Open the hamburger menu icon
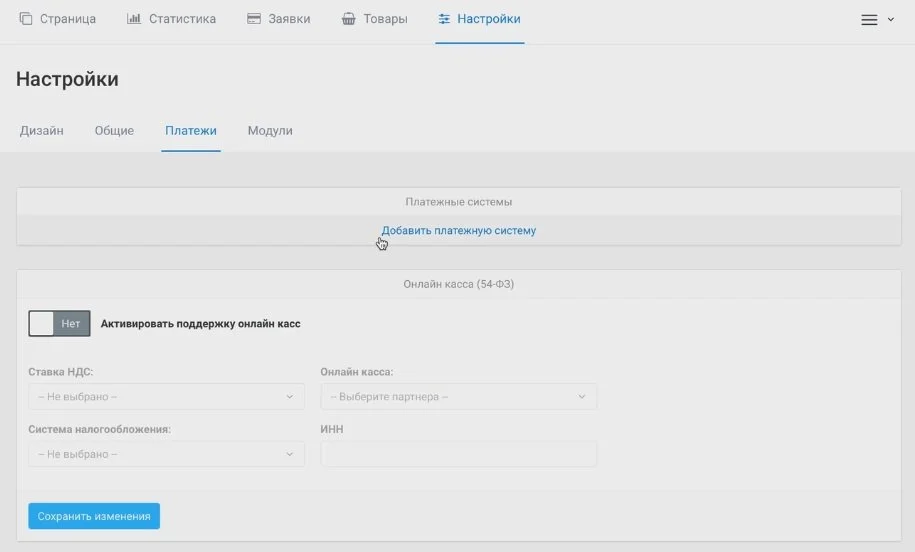915x552 pixels. point(869,19)
